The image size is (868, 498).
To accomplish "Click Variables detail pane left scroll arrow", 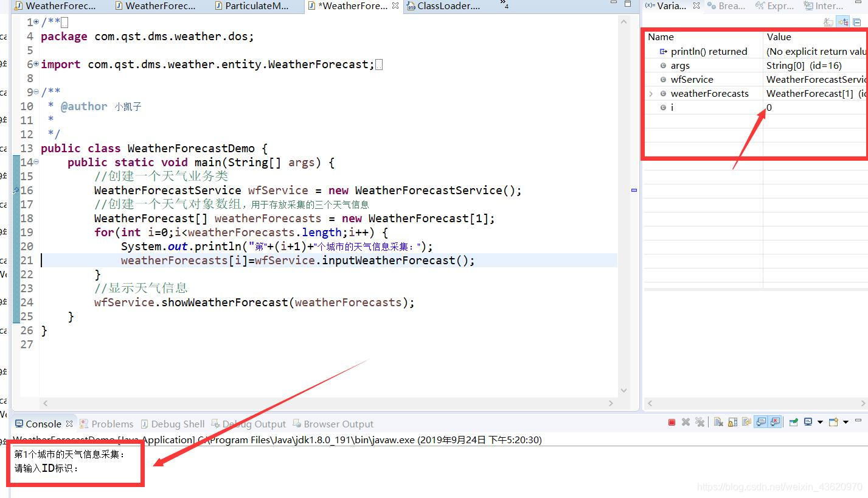I will click(650, 403).
